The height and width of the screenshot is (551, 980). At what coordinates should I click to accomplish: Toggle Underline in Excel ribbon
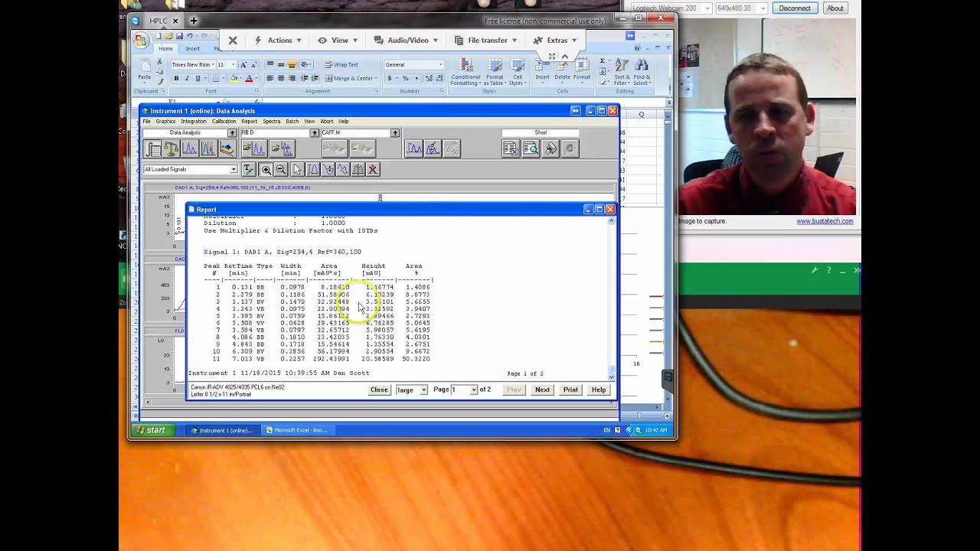tap(198, 78)
